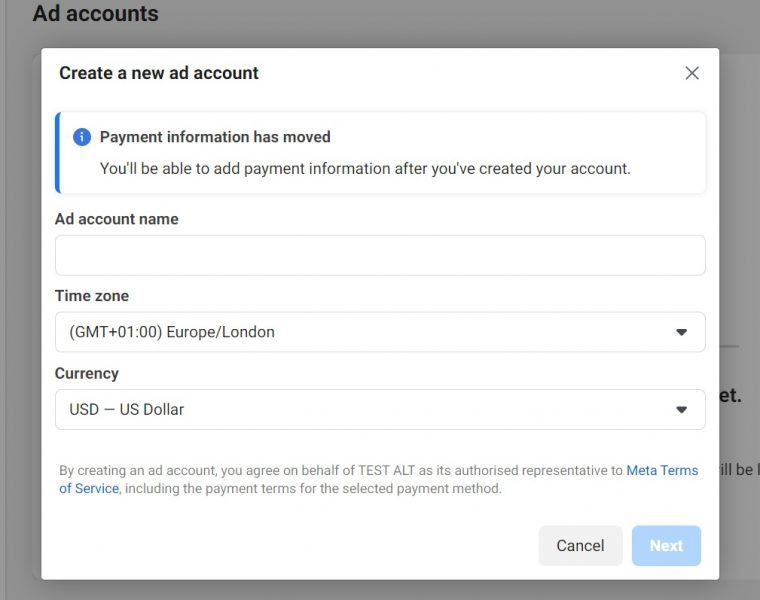
Task: Click the Ad accounts page heading
Action: (96, 14)
